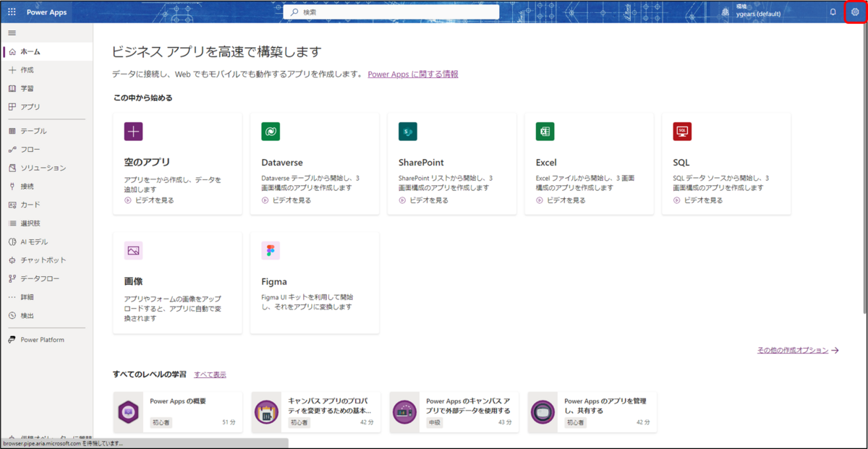Click the テーブル grid icon in sidebar

click(x=12, y=131)
